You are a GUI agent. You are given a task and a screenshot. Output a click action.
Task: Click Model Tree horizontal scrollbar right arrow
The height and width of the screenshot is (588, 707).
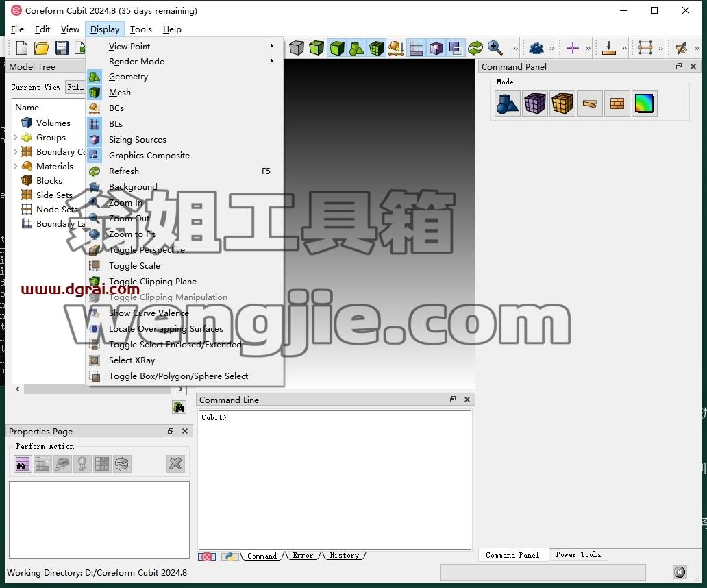point(180,389)
